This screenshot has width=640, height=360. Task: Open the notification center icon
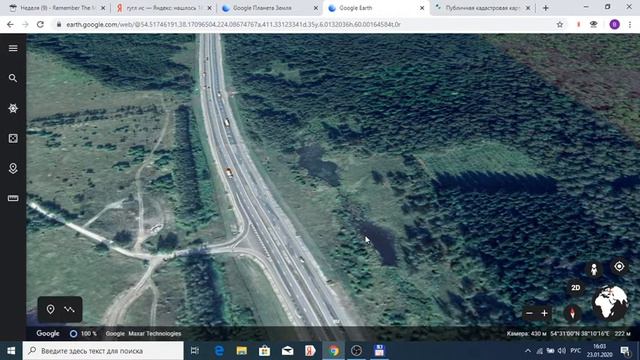[x=625, y=351]
